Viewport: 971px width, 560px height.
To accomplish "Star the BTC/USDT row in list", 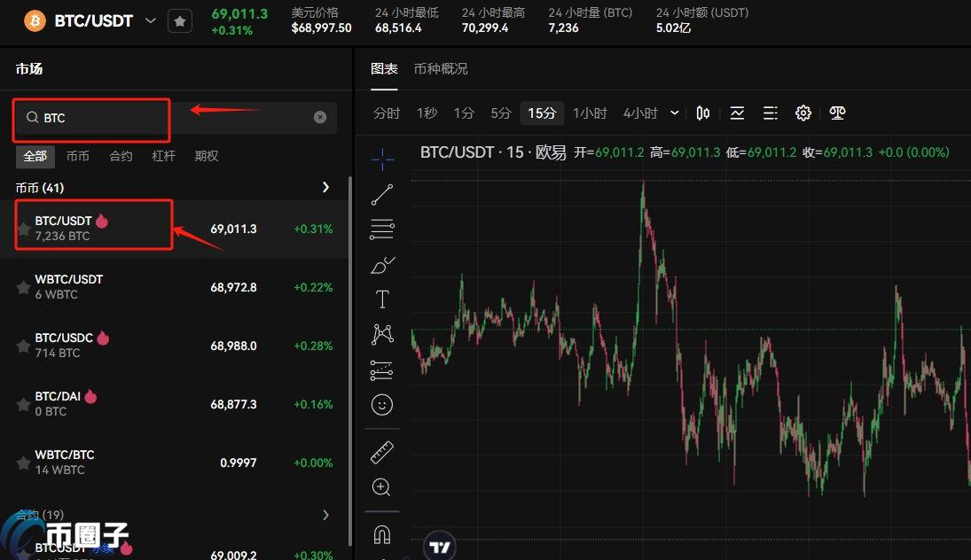I will 24,229.
